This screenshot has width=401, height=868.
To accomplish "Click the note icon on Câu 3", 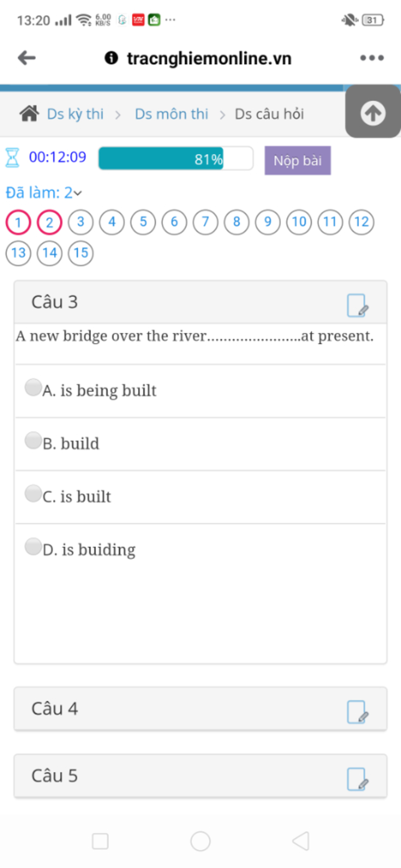I will coord(358,305).
